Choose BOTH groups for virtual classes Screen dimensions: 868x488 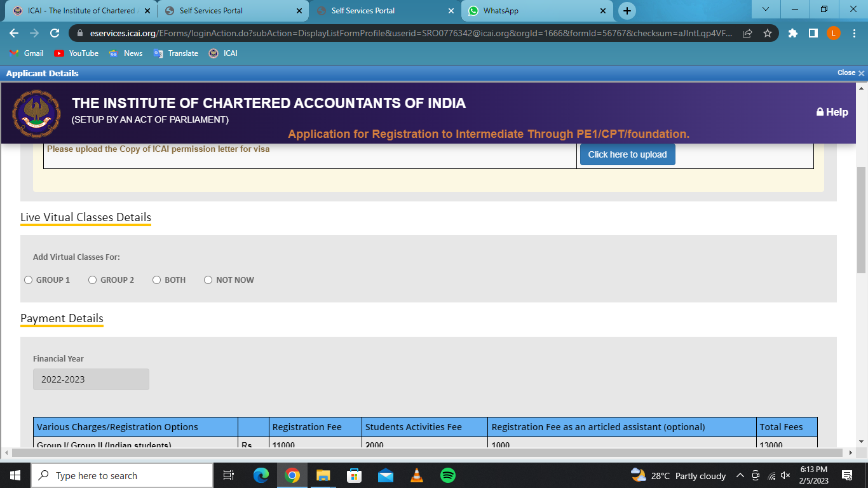point(157,280)
